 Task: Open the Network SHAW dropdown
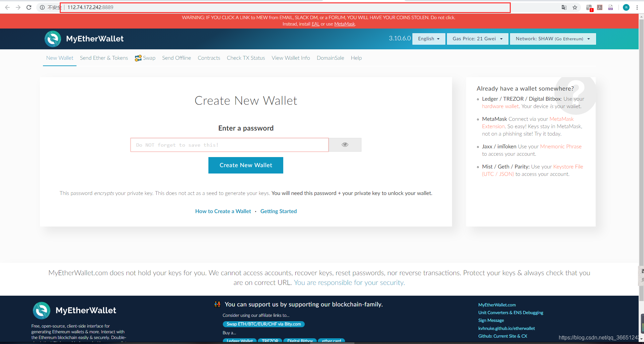click(553, 39)
